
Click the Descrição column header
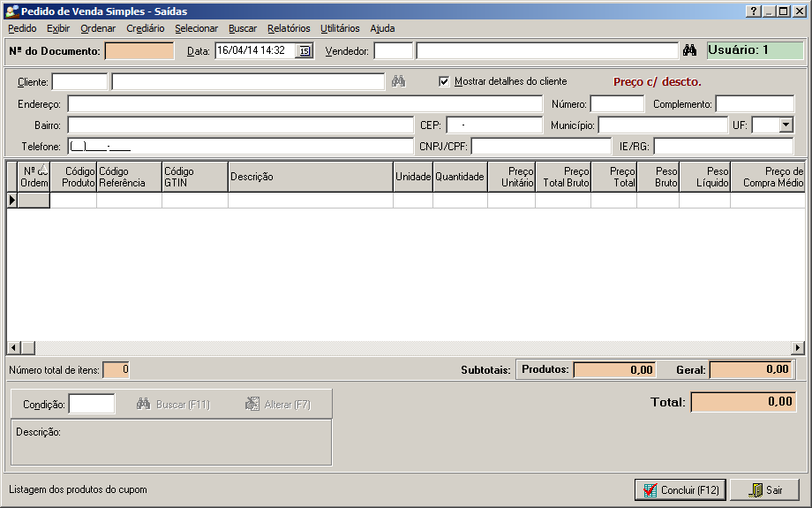coord(311,177)
